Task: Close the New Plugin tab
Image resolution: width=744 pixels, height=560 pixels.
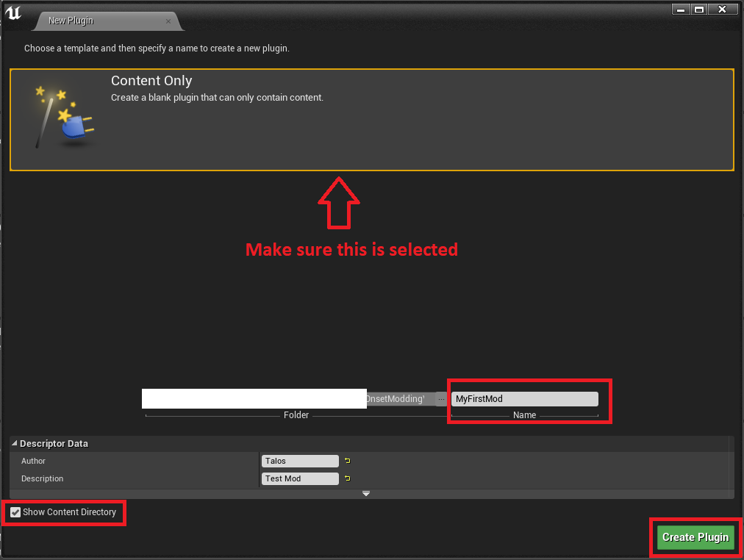Action: [168, 21]
